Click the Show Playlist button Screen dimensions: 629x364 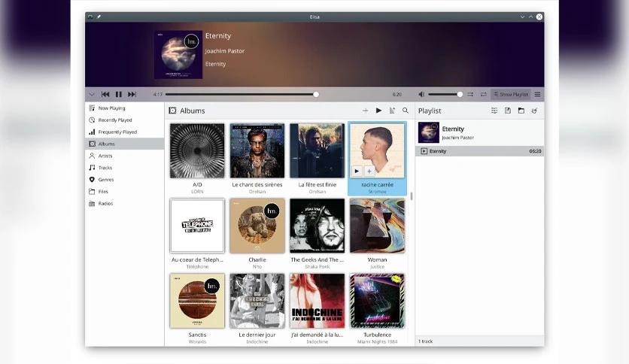click(x=511, y=94)
